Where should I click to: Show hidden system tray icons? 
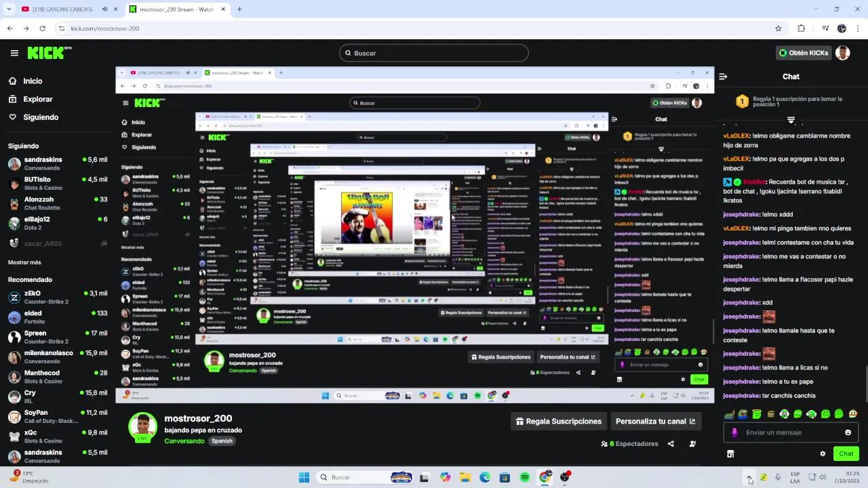749,477
